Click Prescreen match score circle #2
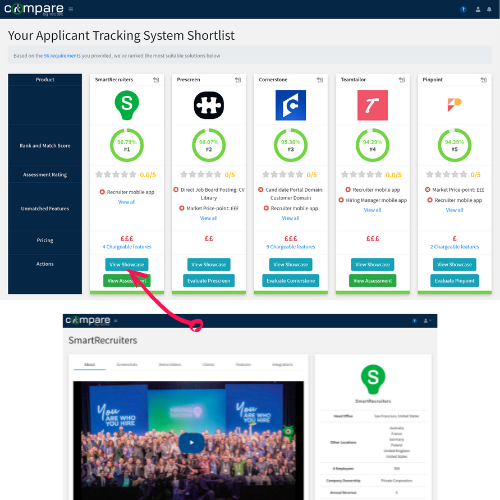 click(209, 145)
